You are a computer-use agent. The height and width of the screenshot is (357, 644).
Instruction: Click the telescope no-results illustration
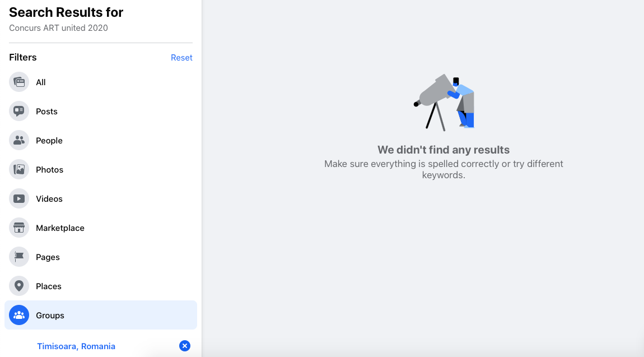pyautogui.click(x=445, y=103)
